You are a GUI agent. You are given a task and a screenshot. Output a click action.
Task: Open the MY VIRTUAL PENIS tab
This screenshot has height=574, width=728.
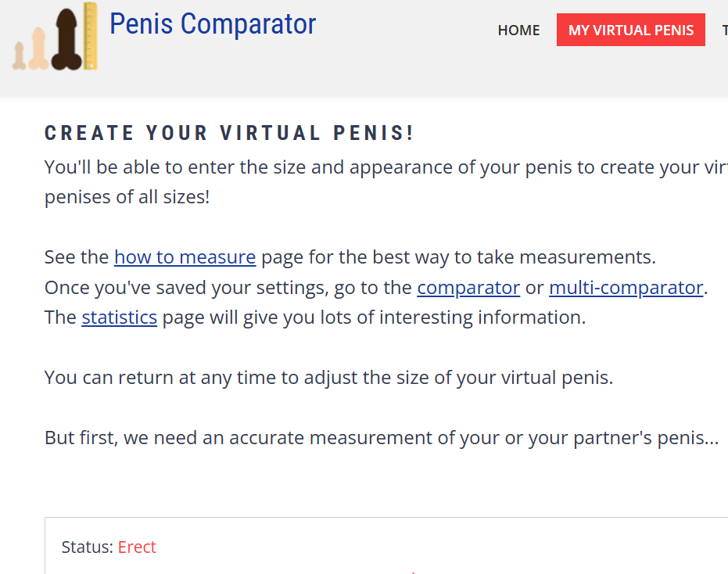(630, 29)
